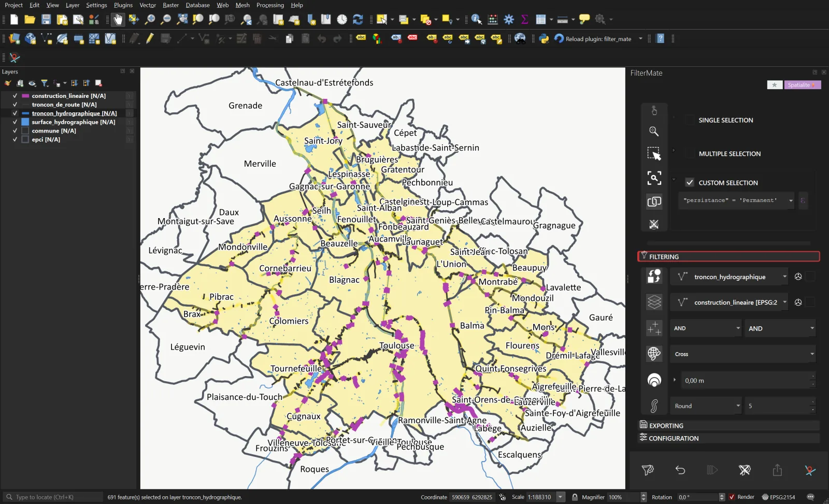Click FilterMate link layers icon
The width and height of the screenshot is (829, 504).
[654, 201]
